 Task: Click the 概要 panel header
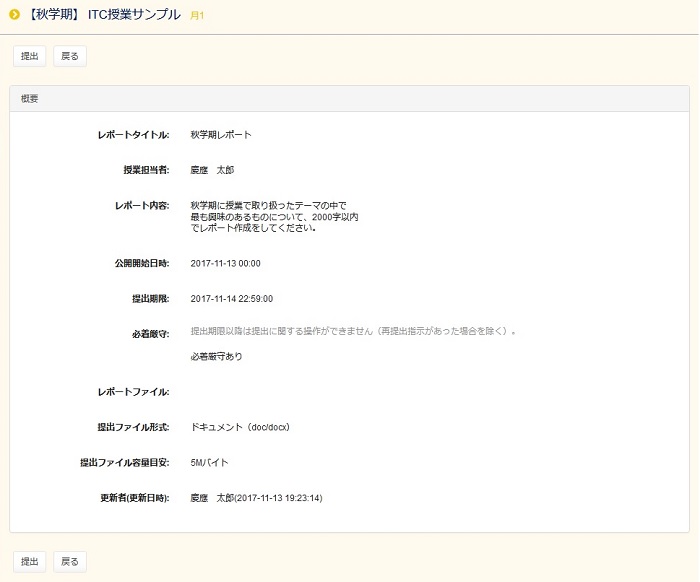[x=30, y=99]
